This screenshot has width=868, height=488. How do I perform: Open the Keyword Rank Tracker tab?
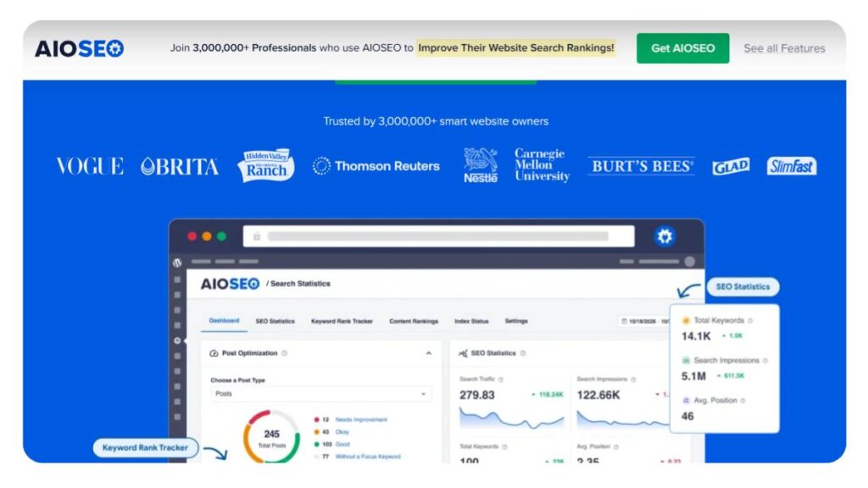pyautogui.click(x=342, y=321)
